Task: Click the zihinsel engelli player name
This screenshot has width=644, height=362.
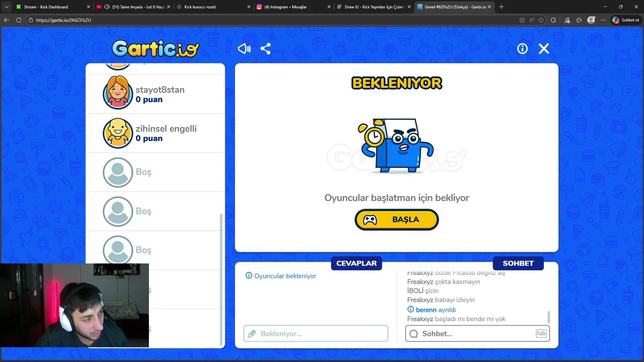Action: (x=166, y=129)
